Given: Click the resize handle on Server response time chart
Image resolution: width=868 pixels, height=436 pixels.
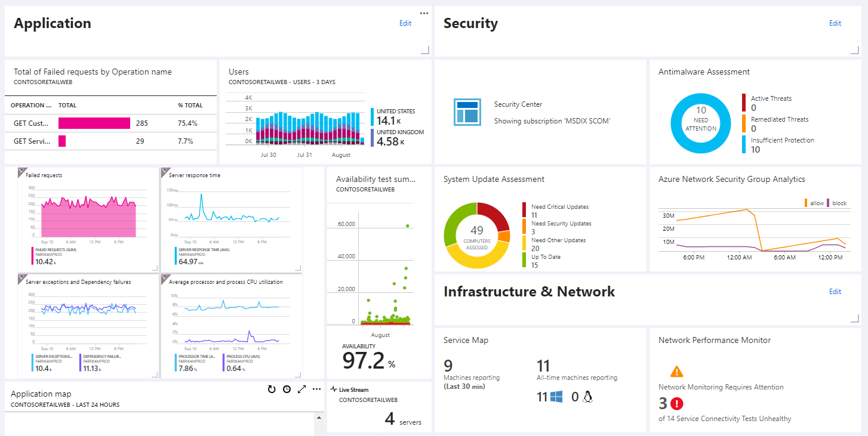Looking at the screenshot, I should [x=298, y=268].
